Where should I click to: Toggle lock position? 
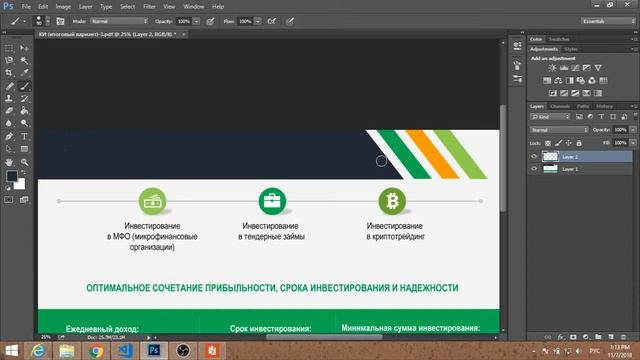(x=569, y=143)
